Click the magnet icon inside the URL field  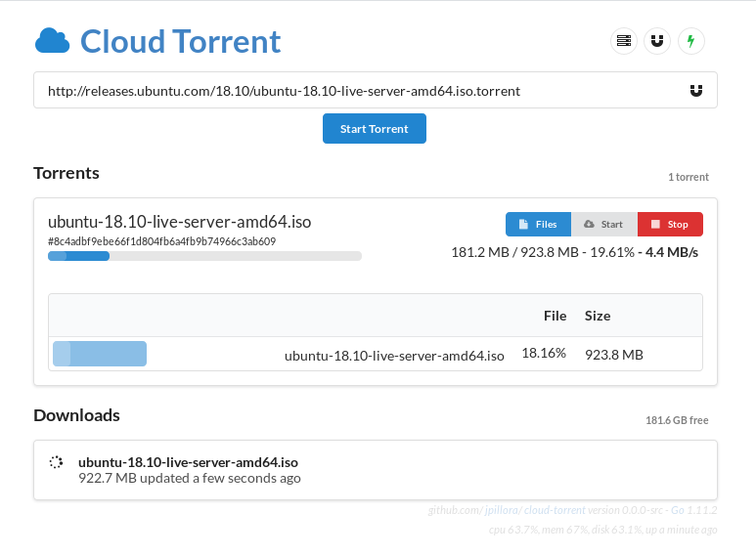point(695,91)
